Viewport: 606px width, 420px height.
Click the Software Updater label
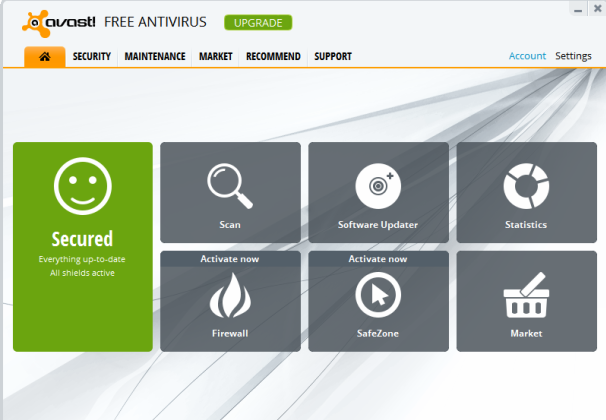(378, 224)
